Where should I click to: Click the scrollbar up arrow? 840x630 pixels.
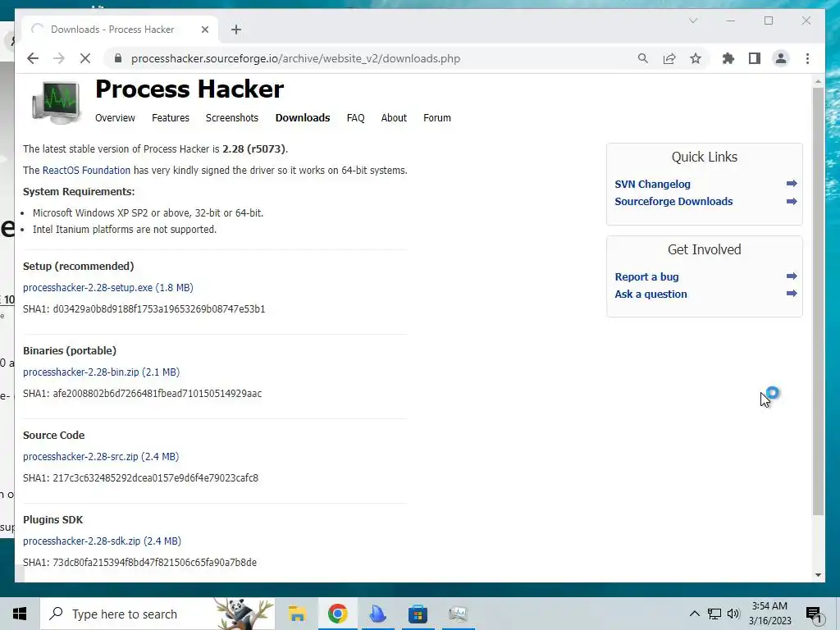pyautogui.click(x=818, y=81)
